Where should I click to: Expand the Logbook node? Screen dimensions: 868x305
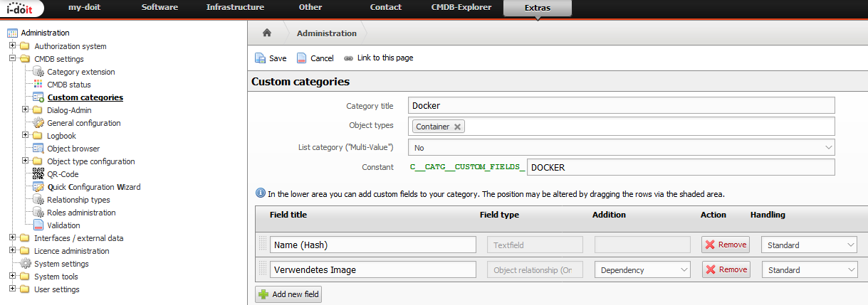click(25, 135)
